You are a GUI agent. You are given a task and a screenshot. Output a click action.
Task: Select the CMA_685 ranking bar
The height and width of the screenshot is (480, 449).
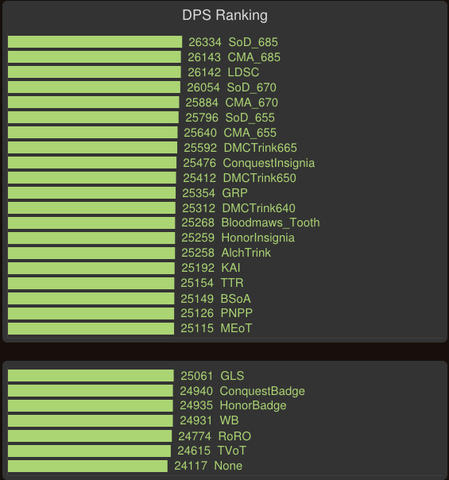point(95,57)
